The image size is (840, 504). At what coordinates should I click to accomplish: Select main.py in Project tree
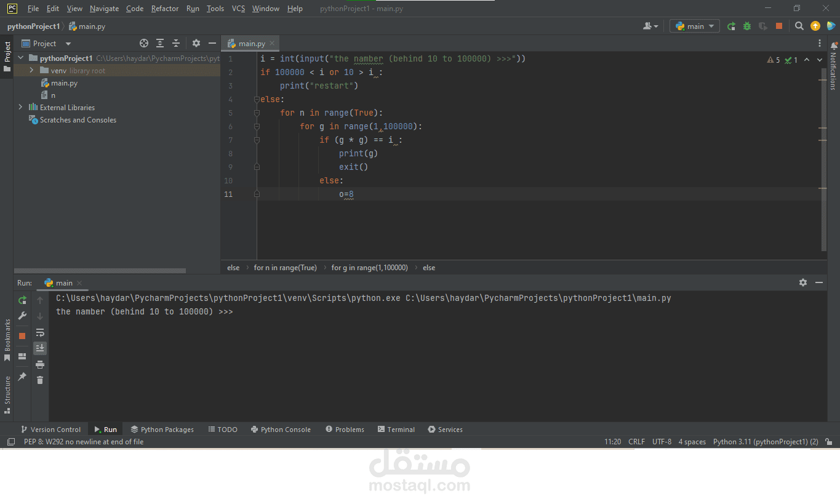coord(59,83)
